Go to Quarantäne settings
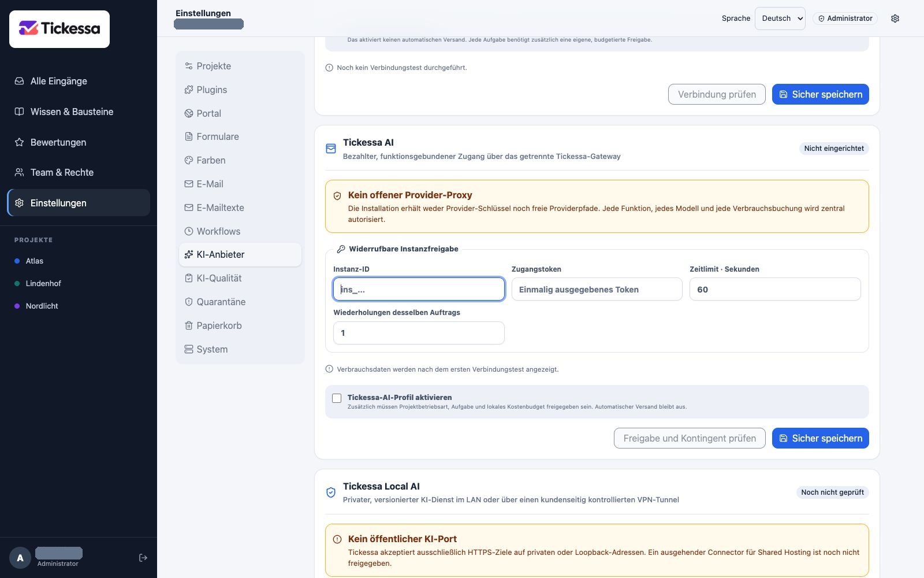This screenshot has width=924, height=578. point(240,302)
